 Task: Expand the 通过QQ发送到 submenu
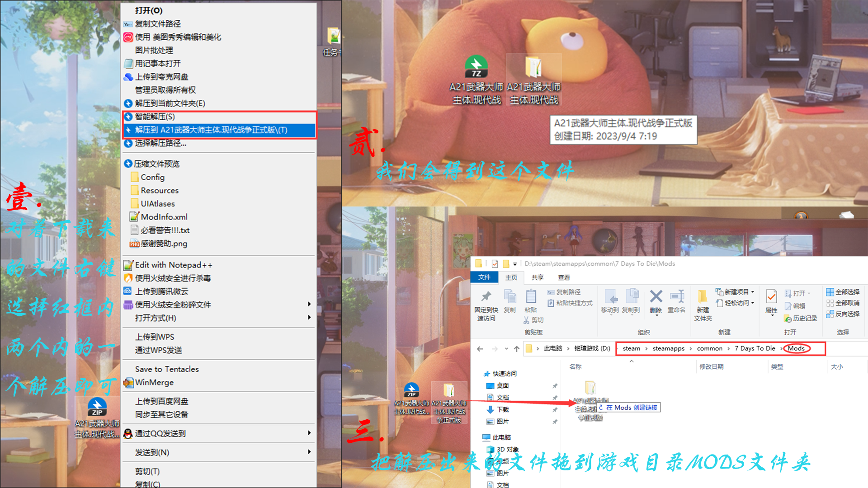pyautogui.click(x=219, y=433)
